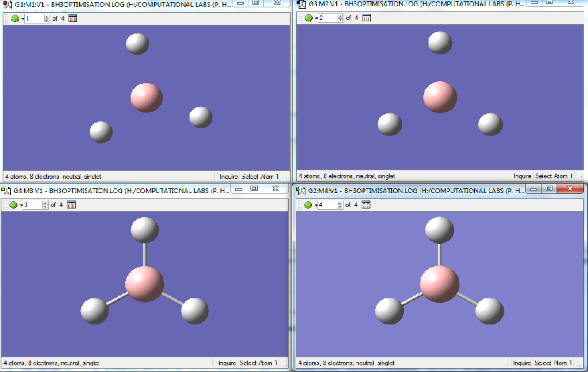Image resolution: width=588 pixels, height=372 pixels.
Task: Click the G2:M4:V1 BH3OPTIMISATION.LOG title bar
Action: 417,191
